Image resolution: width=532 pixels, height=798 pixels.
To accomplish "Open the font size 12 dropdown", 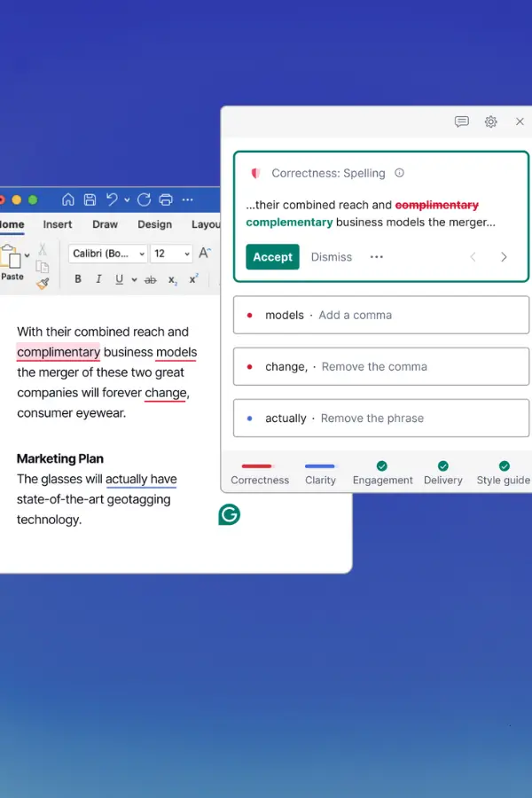I will point(171,254).
